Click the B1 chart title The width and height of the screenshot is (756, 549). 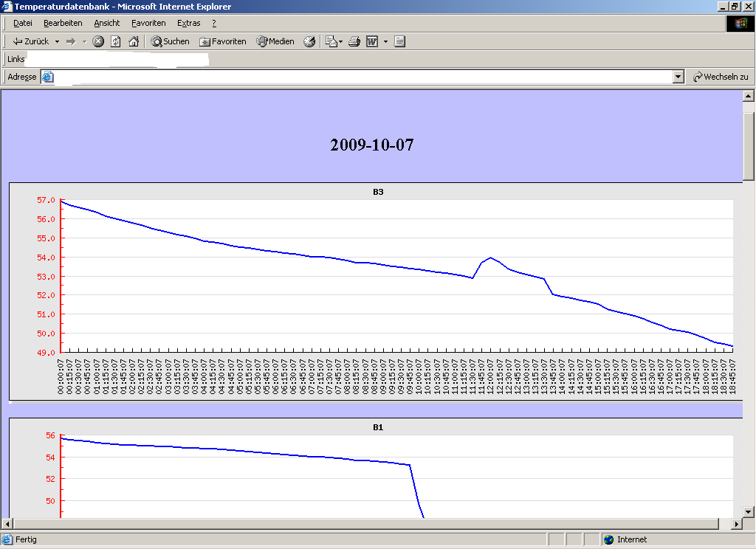pyautogui.click(x=378, y=427)
